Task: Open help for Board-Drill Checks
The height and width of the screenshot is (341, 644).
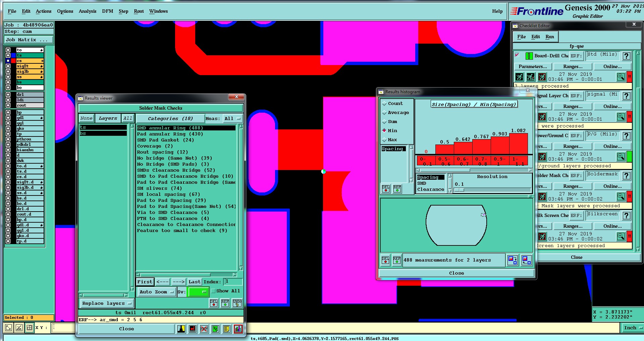Action: 626,56
